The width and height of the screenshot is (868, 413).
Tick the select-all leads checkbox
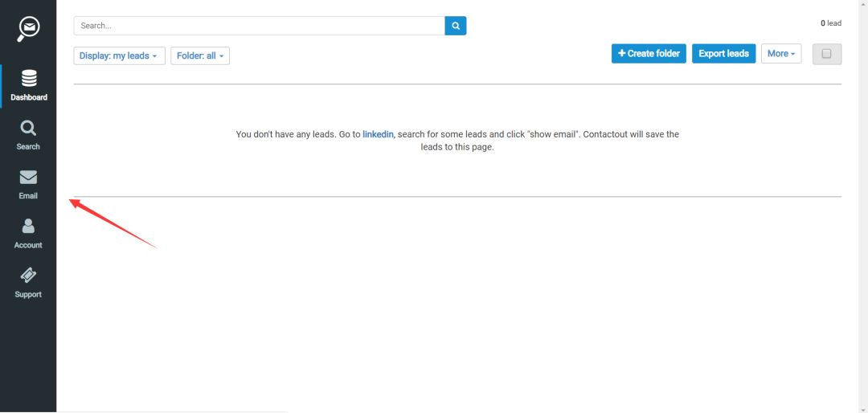[x=826, y=54]
